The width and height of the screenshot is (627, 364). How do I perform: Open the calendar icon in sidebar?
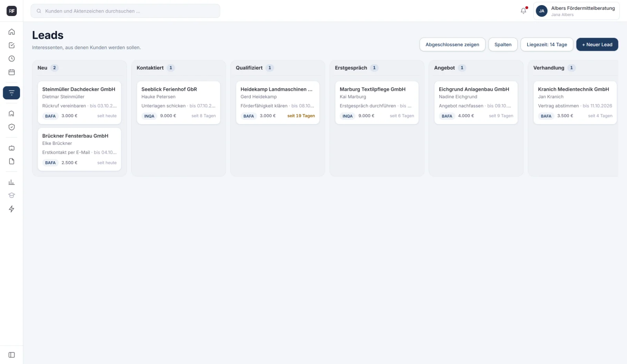[x=12, y=72]
